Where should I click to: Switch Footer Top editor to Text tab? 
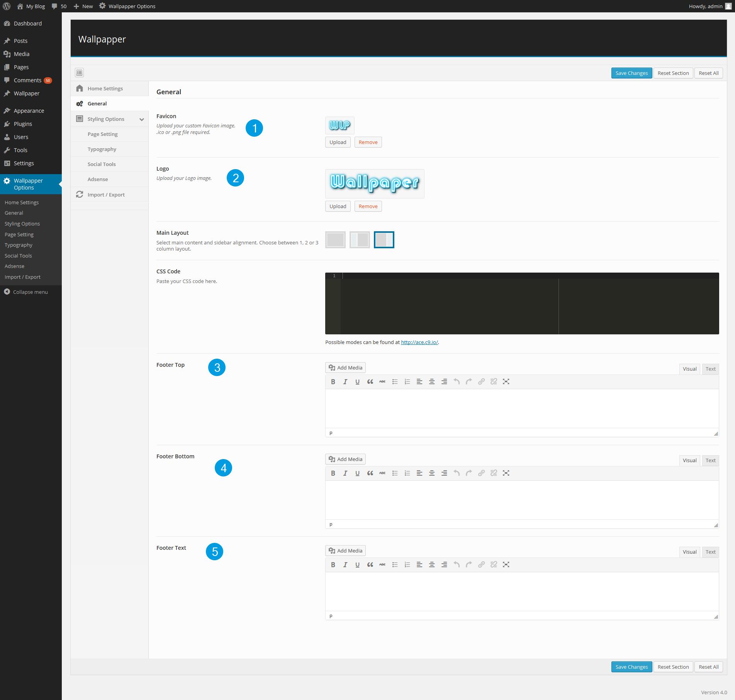point(710,369)
